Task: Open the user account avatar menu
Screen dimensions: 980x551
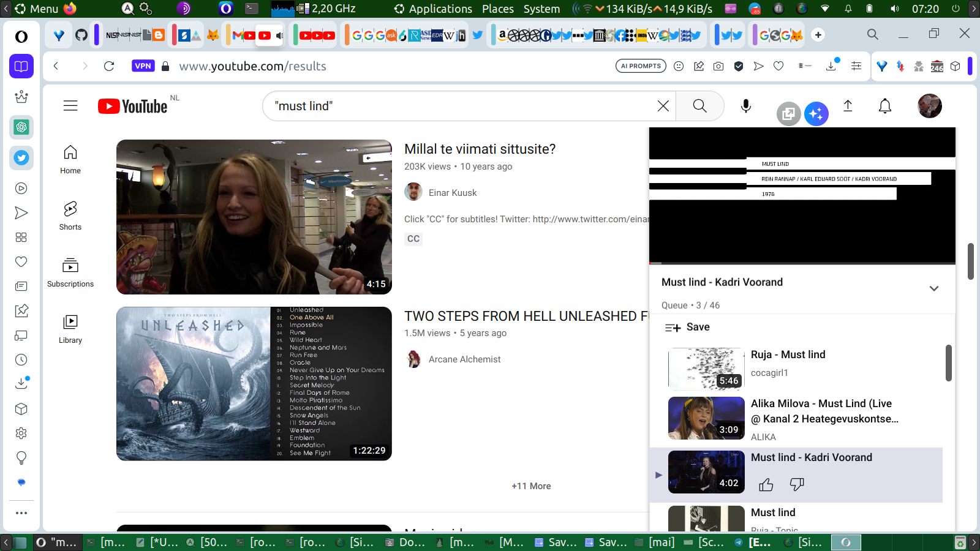Action: tap(930, 106)
